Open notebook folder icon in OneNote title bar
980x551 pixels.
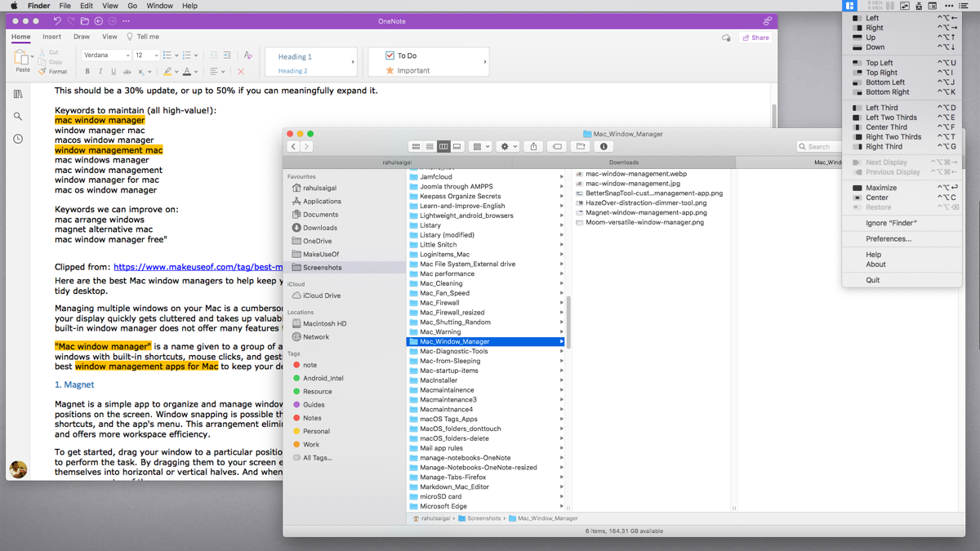tap(85, 21)
